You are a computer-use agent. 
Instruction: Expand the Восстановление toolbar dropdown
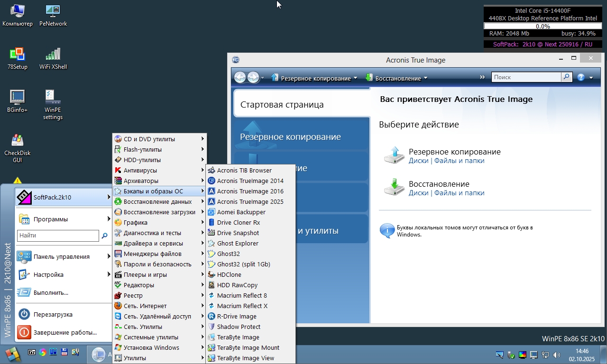(x=425, y=78)
